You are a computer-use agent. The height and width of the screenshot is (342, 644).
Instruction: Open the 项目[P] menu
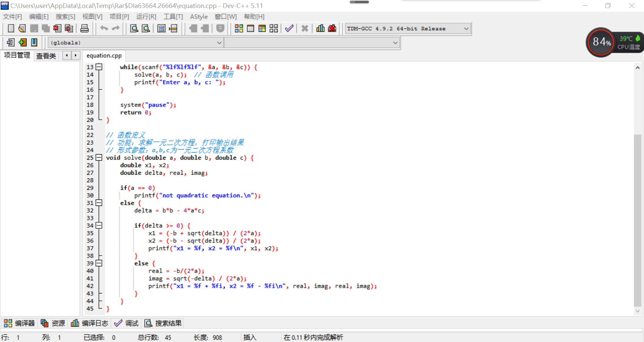click(x=119, y=17)
